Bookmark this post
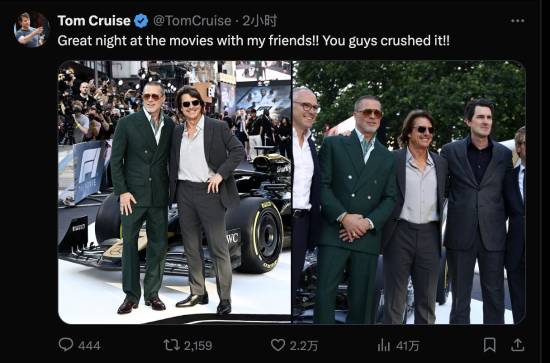 pyautogui.click(x=489, y=345)
